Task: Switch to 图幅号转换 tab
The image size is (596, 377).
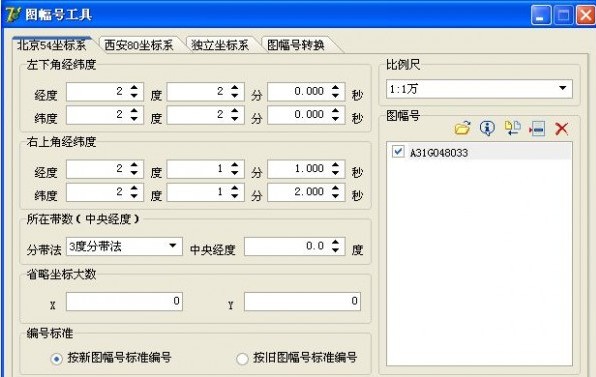Action: [x=296, y=45]
